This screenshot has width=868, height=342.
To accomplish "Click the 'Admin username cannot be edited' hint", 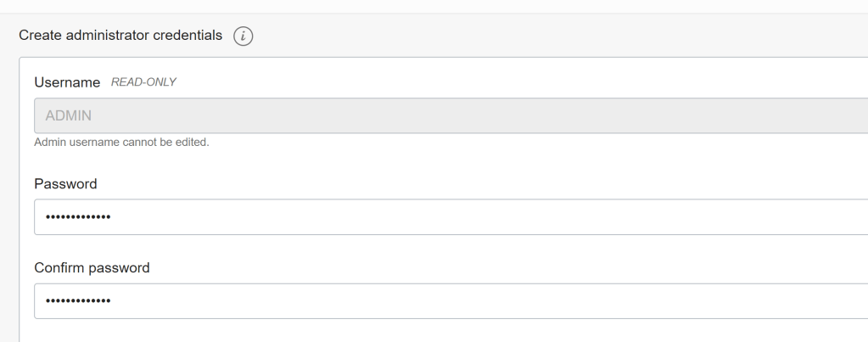I will pos(121,142).
